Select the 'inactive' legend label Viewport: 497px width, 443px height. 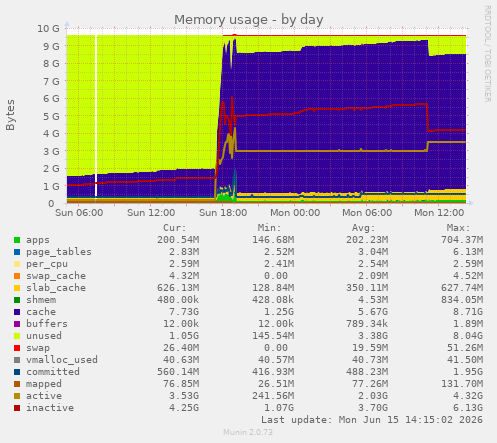click(x=50, y=408)
